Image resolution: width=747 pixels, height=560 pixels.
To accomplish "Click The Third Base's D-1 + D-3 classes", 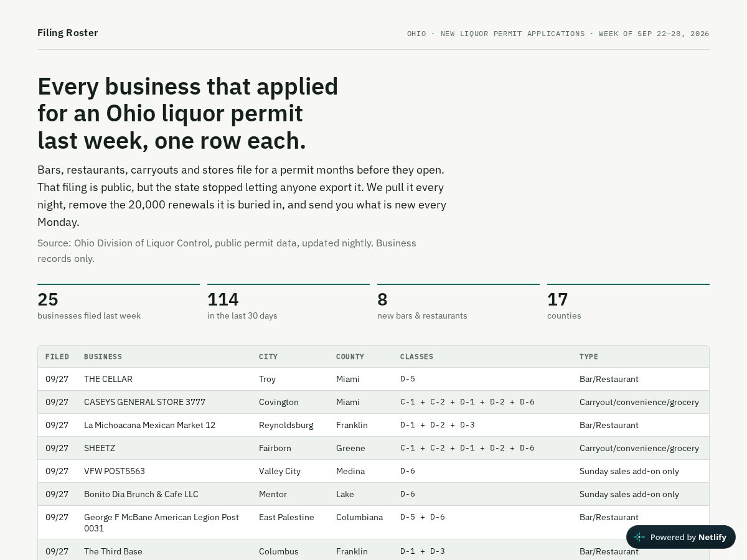I will coord(423,551).
